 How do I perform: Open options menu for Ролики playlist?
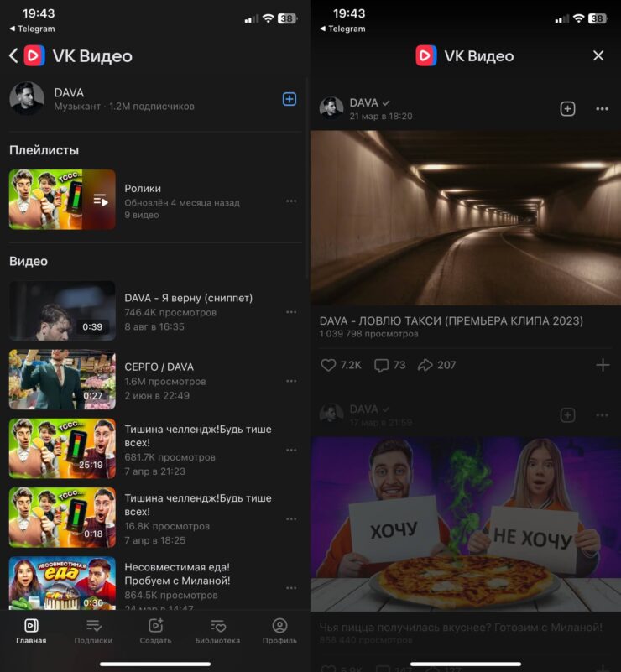[x=291, y=201]
